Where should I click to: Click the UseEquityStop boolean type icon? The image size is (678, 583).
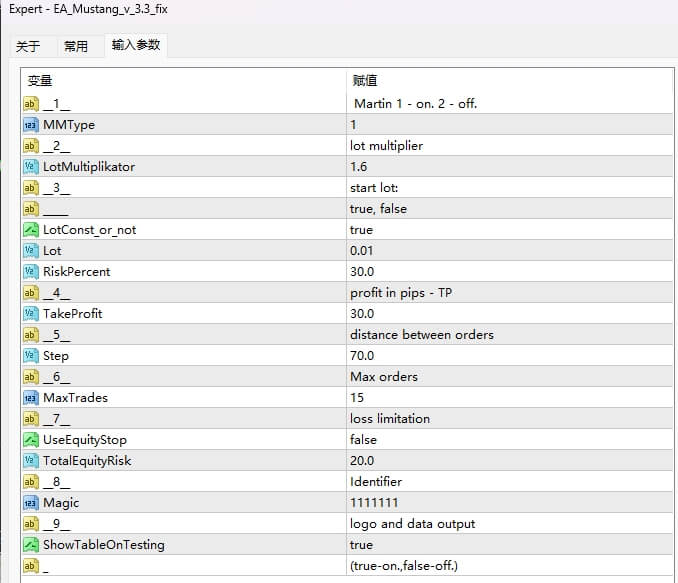tap(30, 440)
